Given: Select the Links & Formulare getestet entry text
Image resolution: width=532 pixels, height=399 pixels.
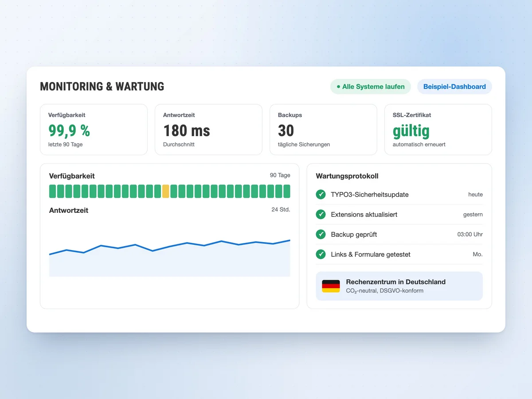Looking at the screenshot, I should (x=371, y=254).
